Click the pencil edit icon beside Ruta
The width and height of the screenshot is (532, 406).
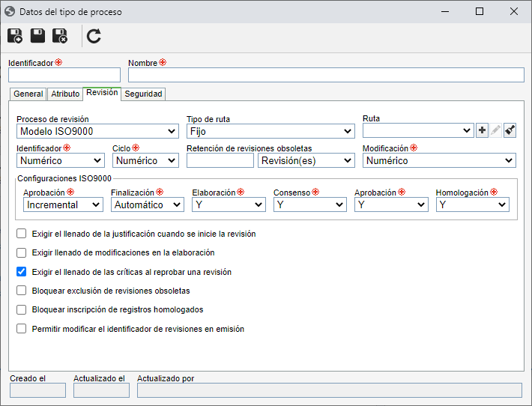click(496, 130)
